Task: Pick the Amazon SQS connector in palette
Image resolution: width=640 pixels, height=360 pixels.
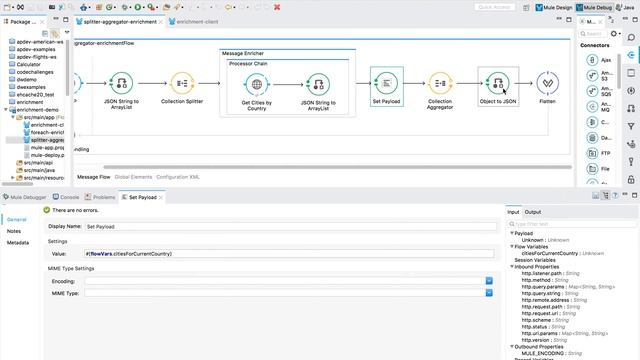Action: (x=598, y=91)
